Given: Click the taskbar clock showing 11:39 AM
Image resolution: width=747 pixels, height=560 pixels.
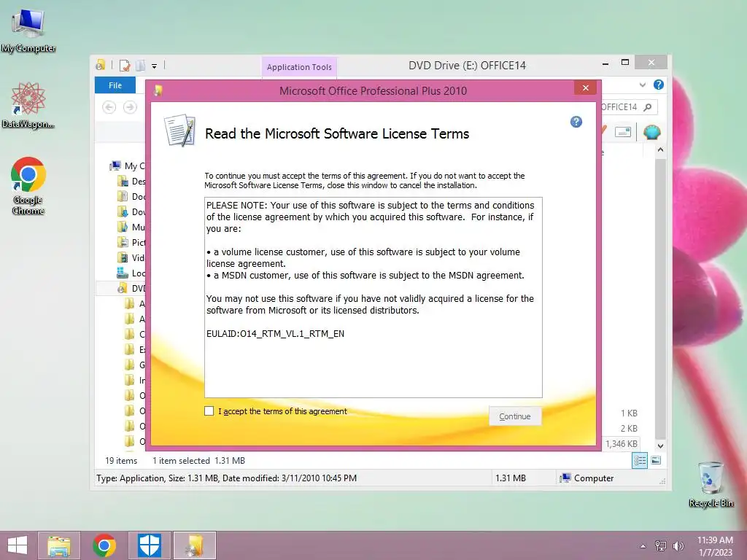Looking at the screenshot, I should point(715,546).
